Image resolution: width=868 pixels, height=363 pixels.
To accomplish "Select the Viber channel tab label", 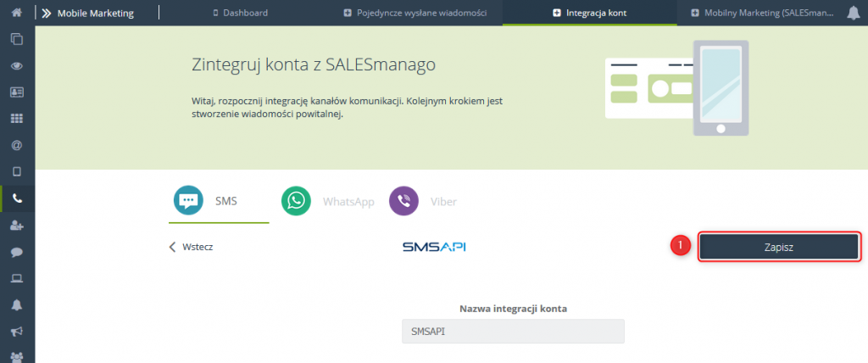I will pyautogui.click(x=443, y=201).
